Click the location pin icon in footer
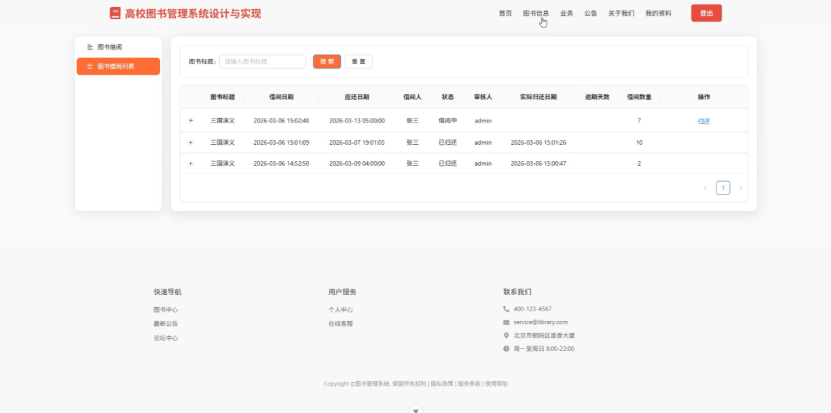 tap(506, 336)
